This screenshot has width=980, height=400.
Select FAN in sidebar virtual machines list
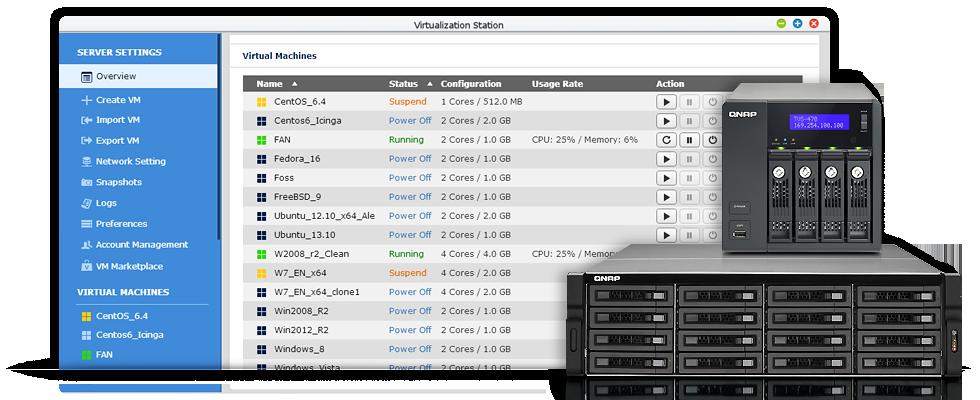pyautogui.click(x=104, y=354)
